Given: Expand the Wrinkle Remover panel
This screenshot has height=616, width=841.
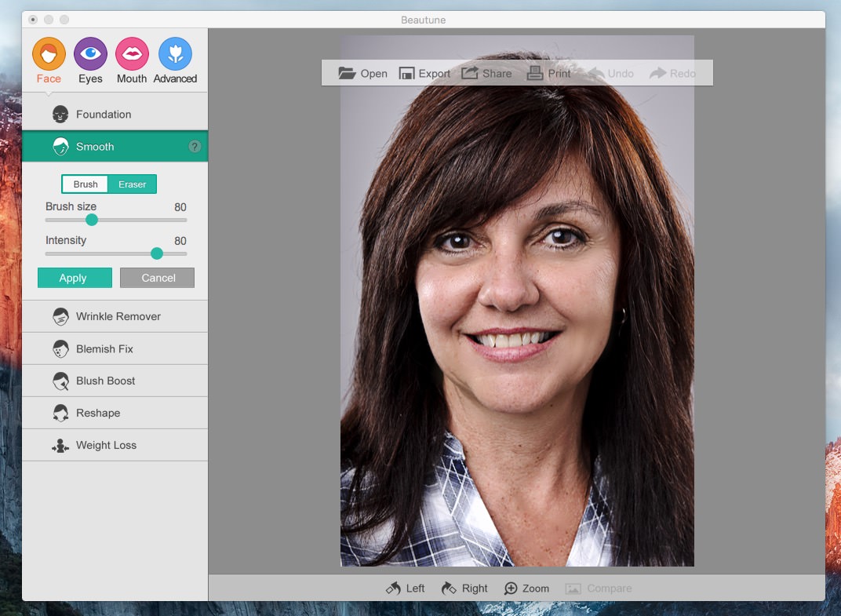Looking at the screenshot, I should [x=118, y=316].
